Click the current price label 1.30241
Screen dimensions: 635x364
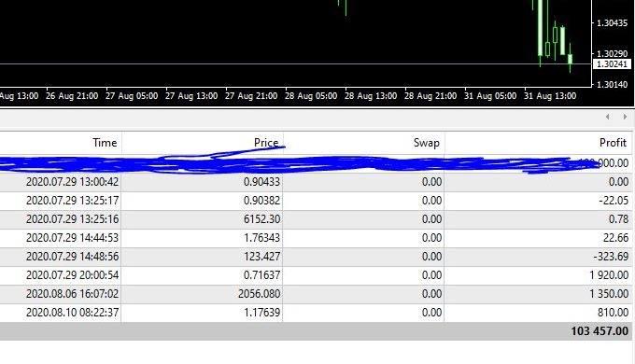[x=612, y=64]
